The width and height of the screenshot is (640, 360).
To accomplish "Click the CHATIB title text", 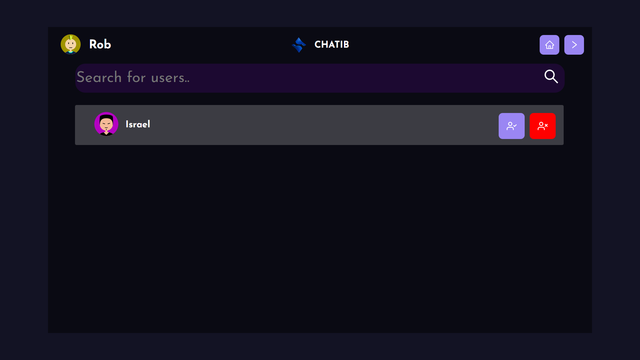I will pyautogui.click(x=331, y=44).
